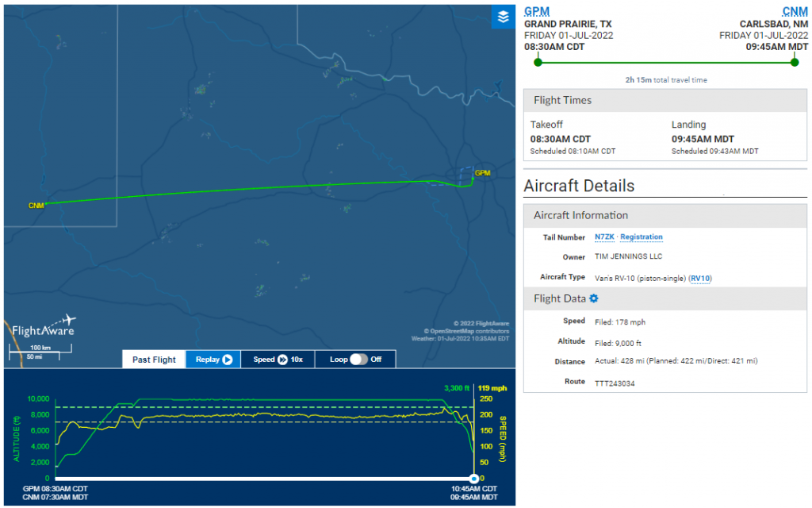This screenshot has height=508, width=812.
Task: Open the map layers menu
Action: coord(503,17)
